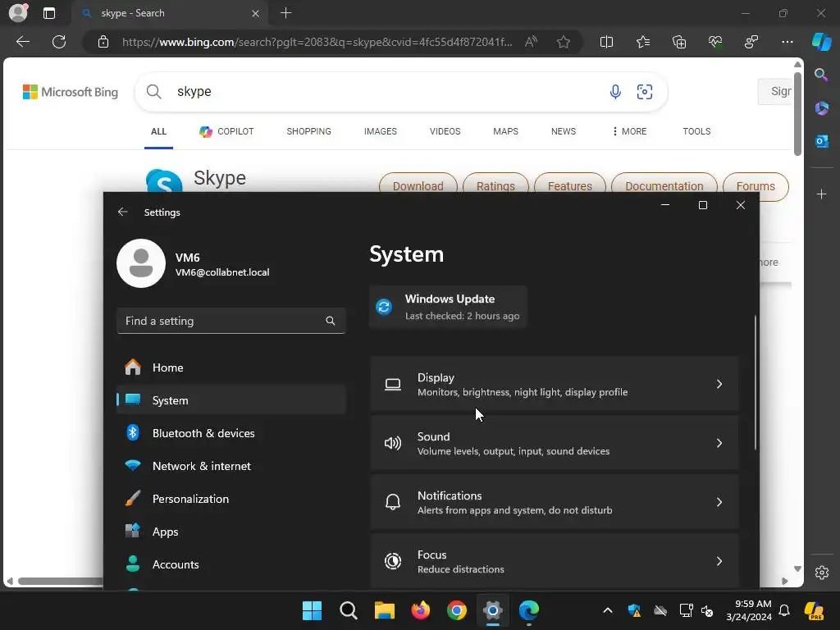Screen dimensions: 840x630
Task: Open Windows Search from the taskbar
Action: tap(348, 610)
